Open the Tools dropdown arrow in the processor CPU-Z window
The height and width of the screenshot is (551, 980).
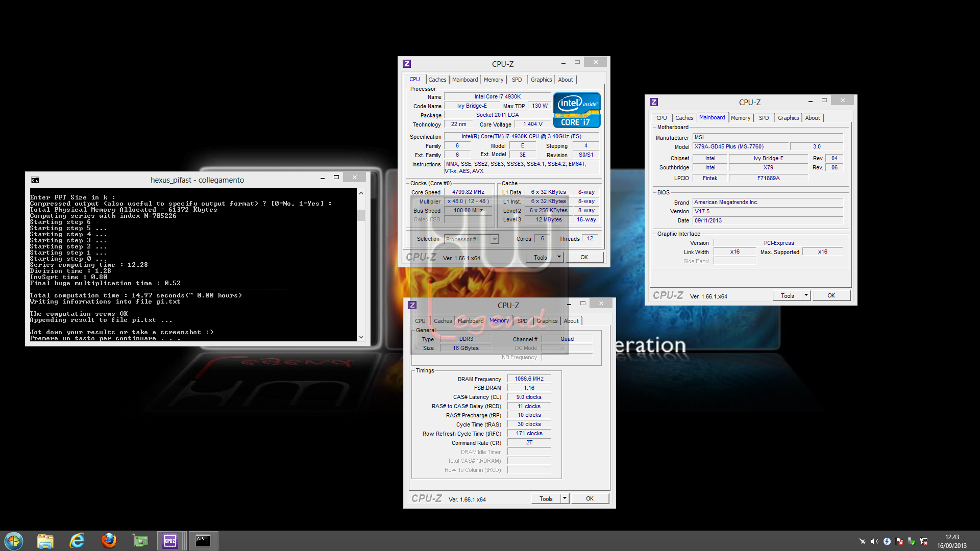[x=559, y=257]
